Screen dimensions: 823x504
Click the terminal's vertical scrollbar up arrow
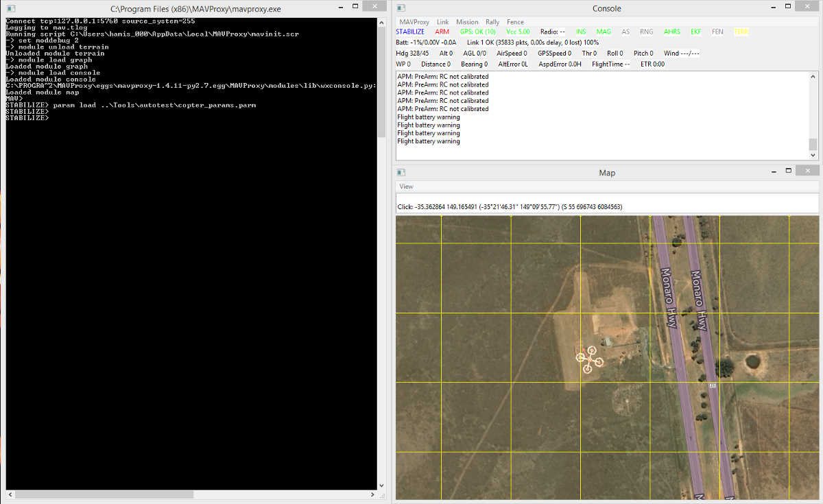click(x=381, y=23)
